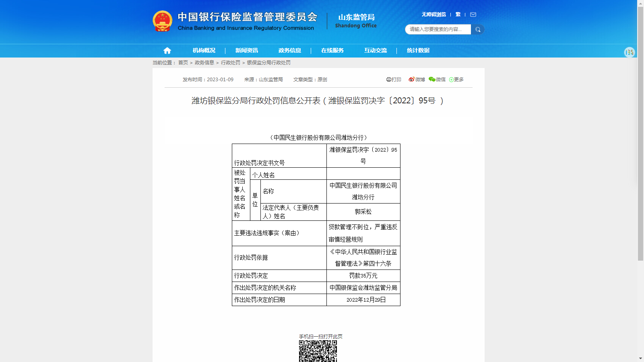Click table cell 郭采松

point(363,212)
